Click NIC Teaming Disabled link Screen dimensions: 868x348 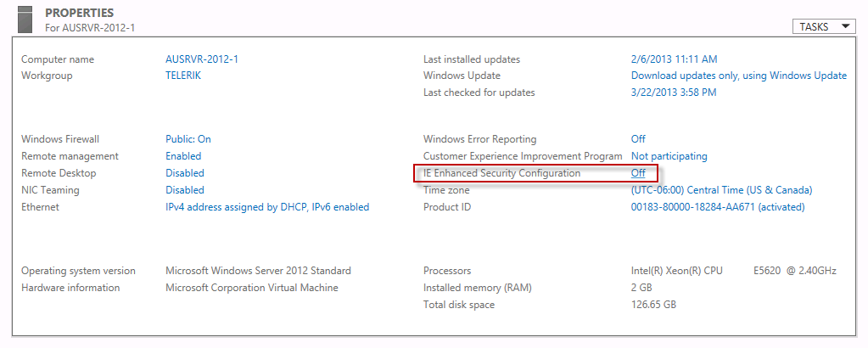[185, 190]
